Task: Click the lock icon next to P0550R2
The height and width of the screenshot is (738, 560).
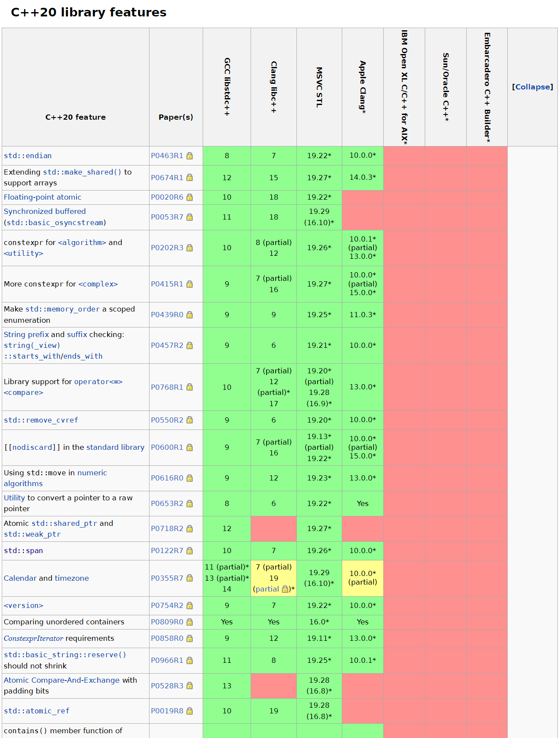Action: click(x=189, y=420)
